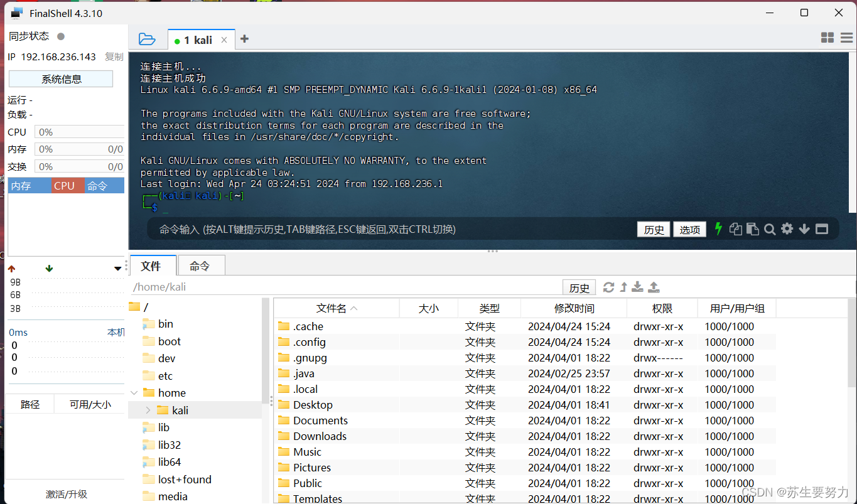
Task: Click the go-up-directory arrow icon
Action: [x=623, y=287]
